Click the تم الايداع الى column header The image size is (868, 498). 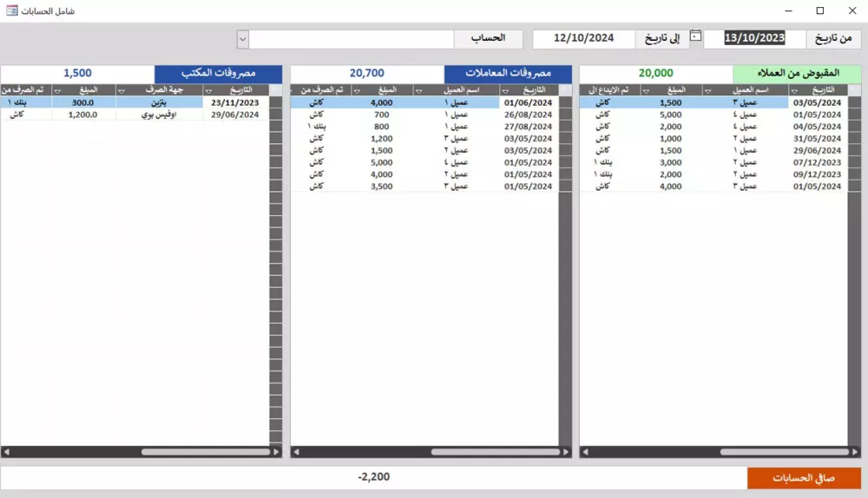pos(609,89)
